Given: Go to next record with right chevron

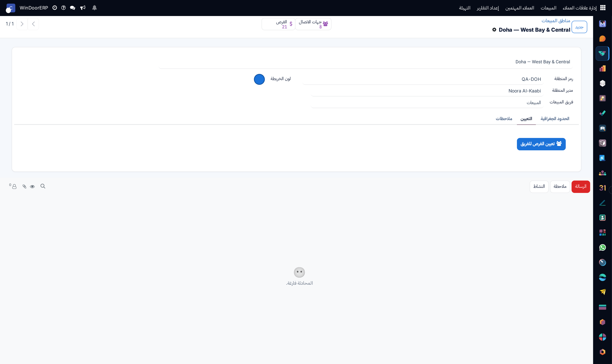Looking at the screenshot, I should pyautogui.click(x=22, y=24).
